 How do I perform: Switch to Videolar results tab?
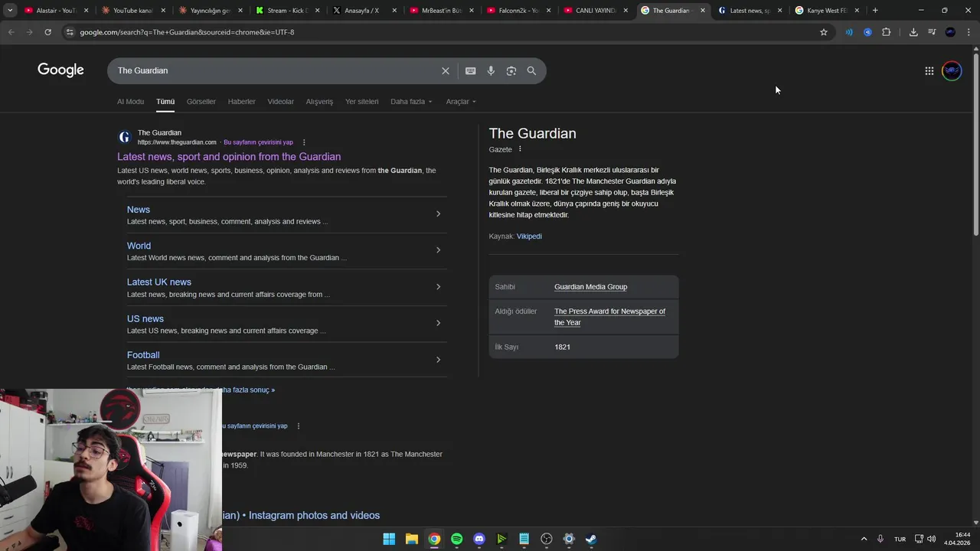click(280, 102)
